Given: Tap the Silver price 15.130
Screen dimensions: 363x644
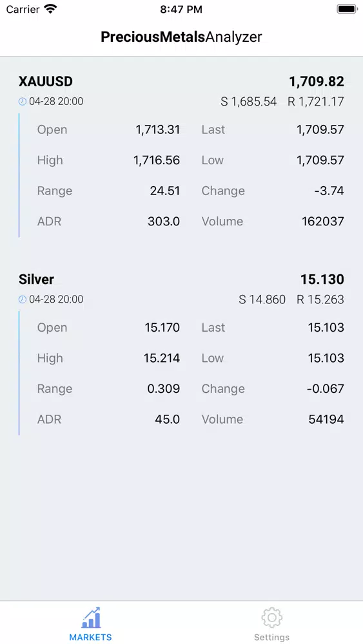Looking at the screenshot, I should [322, 279].
